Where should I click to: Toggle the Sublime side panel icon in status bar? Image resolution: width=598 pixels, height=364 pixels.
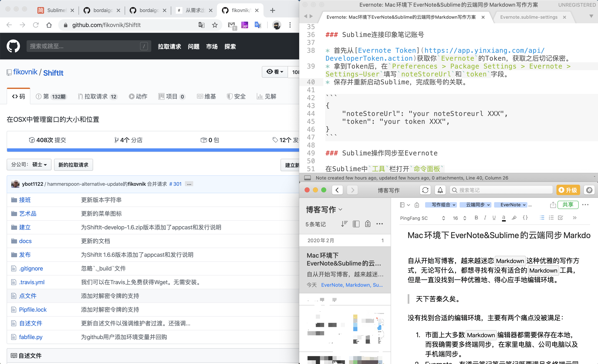point(308,178)
